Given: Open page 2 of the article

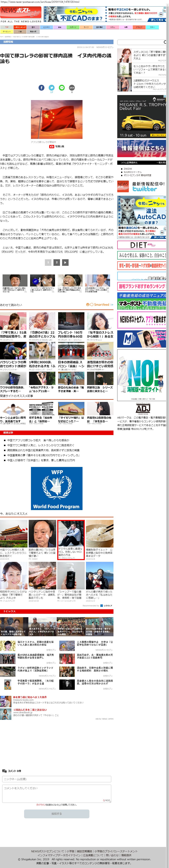Looking at the screenshot, I should click(56, 262).
